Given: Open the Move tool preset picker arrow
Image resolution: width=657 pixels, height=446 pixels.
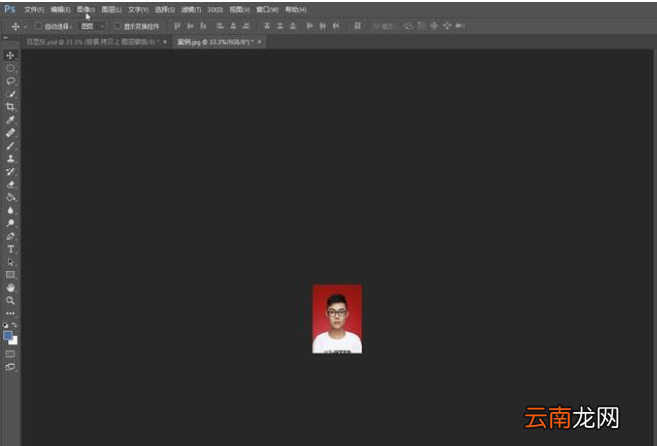Looking at the screenshot, I should coord(25,26).
